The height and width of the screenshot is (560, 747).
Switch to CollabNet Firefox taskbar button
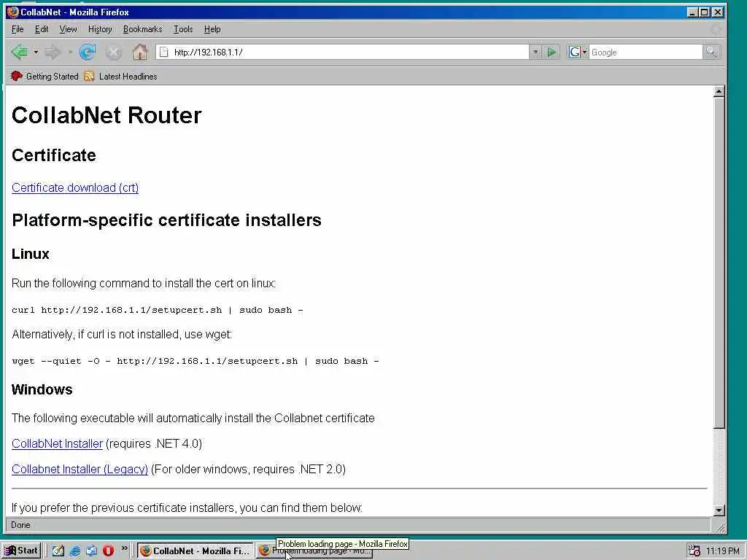(196, 551)
